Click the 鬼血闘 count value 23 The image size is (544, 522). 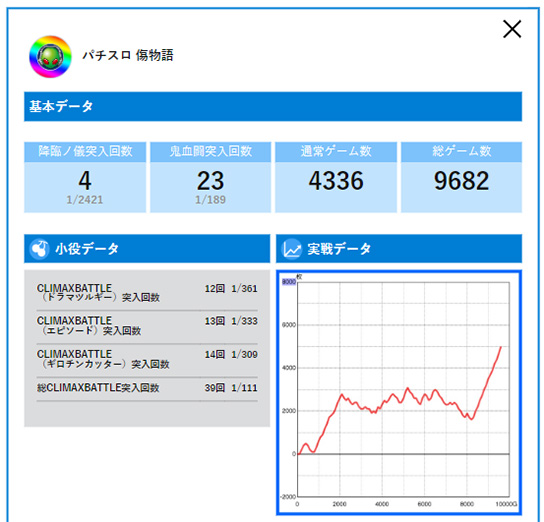point(211,181)
